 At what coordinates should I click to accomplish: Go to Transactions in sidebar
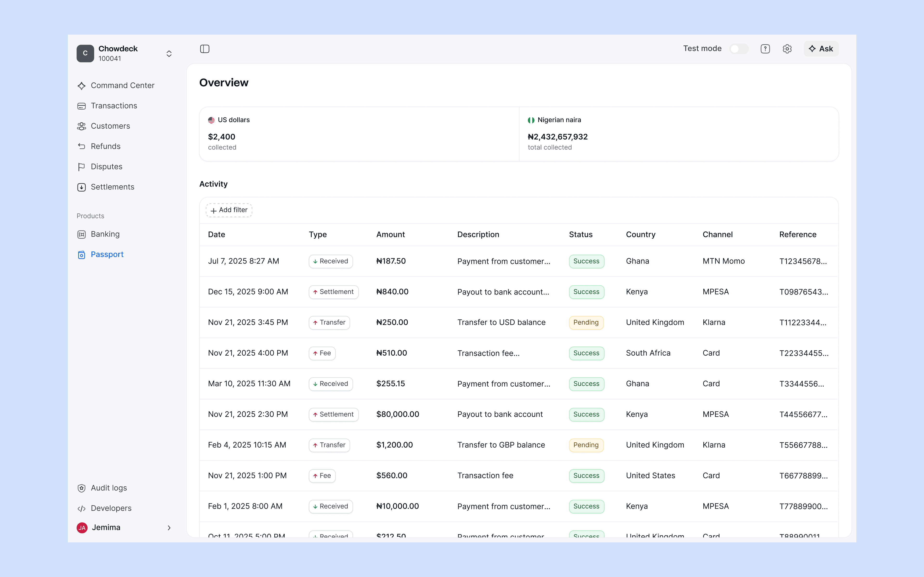point(114,106)
